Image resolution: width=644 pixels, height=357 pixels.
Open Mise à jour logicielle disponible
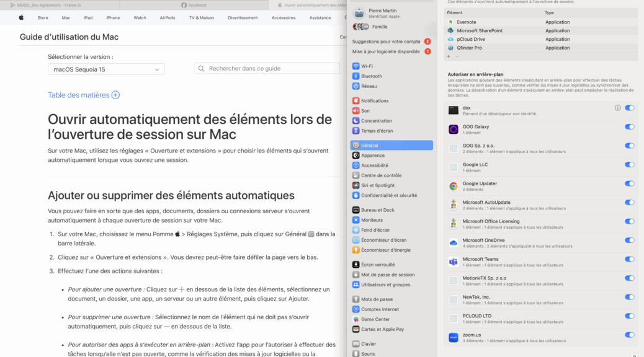(391, 51)
